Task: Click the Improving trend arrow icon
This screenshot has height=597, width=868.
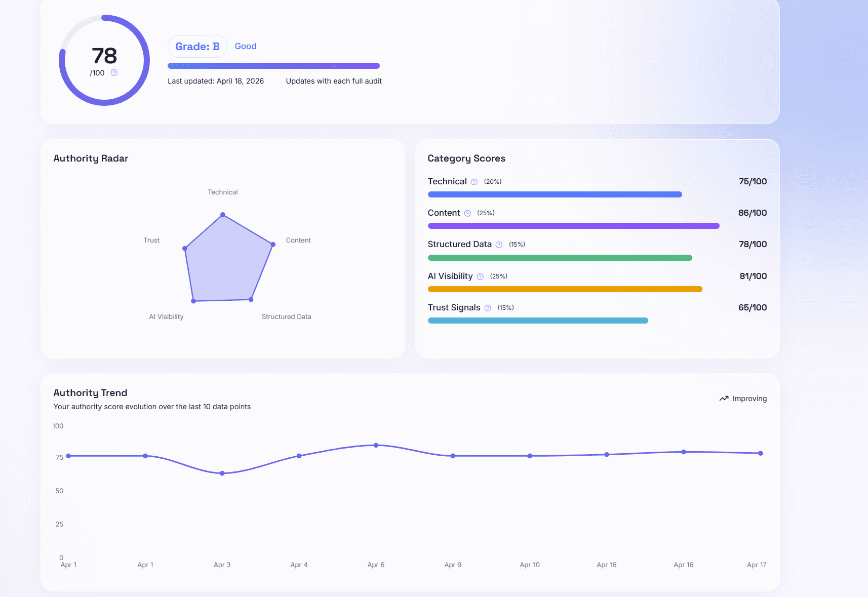Action: click(x=724, y=399)
